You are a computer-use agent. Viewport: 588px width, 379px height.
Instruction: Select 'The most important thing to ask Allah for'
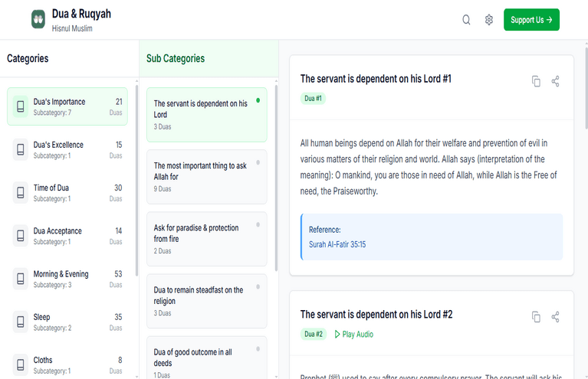point(206,176)
